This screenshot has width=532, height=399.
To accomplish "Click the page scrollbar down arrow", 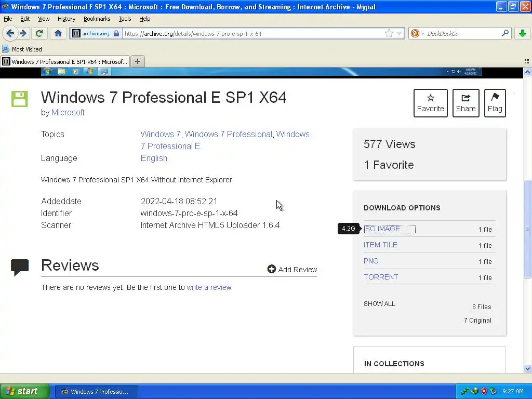I will tap(527, 368).
